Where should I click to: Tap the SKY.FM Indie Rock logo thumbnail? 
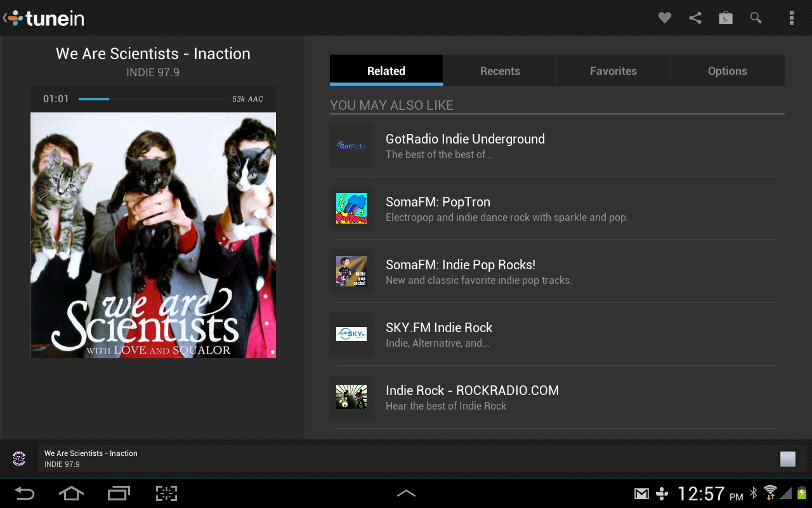(x=351, y=334)
